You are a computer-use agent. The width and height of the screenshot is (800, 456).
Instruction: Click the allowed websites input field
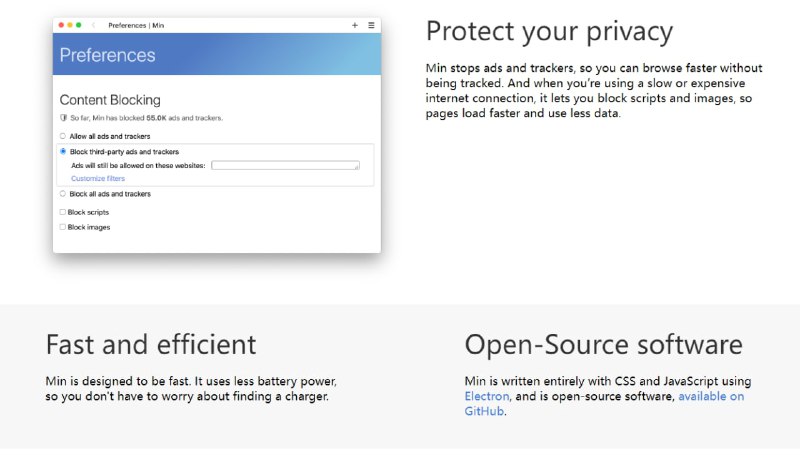[285, 165]
